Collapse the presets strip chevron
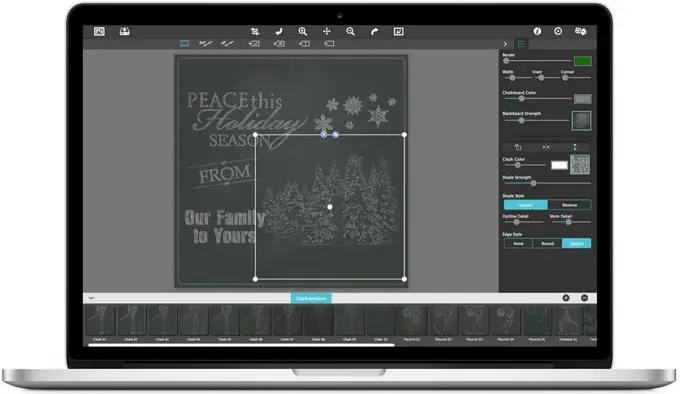The width and height of the screenshot is (680, 394). [91, 298]
